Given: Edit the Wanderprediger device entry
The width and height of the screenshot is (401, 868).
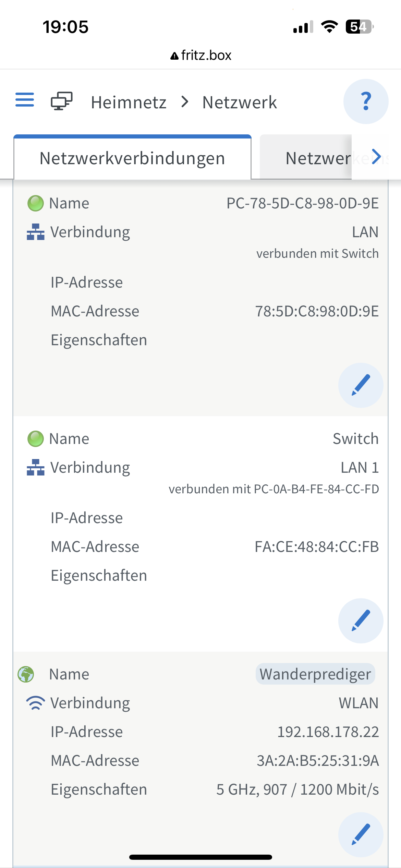Looking at the screenshot, I should 361,834.
